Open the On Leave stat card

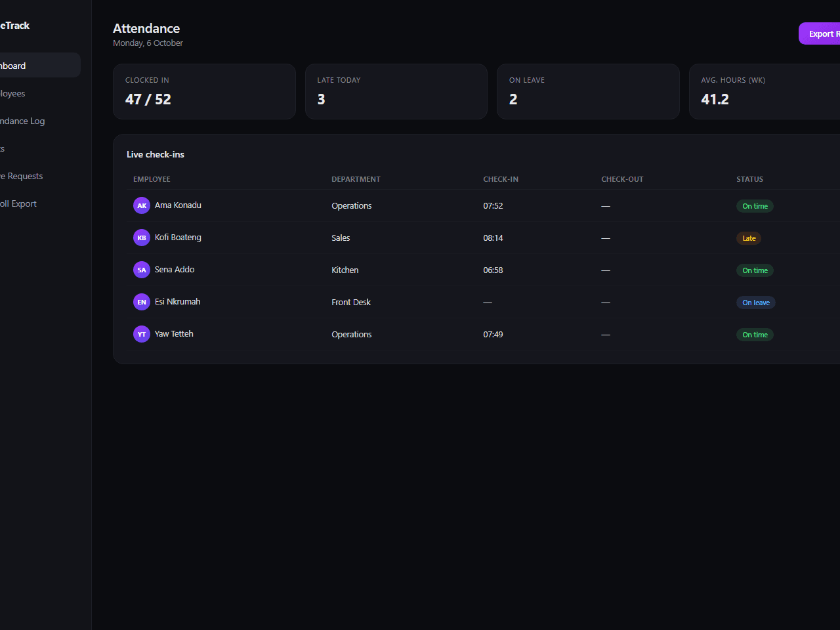click(588, 91)
